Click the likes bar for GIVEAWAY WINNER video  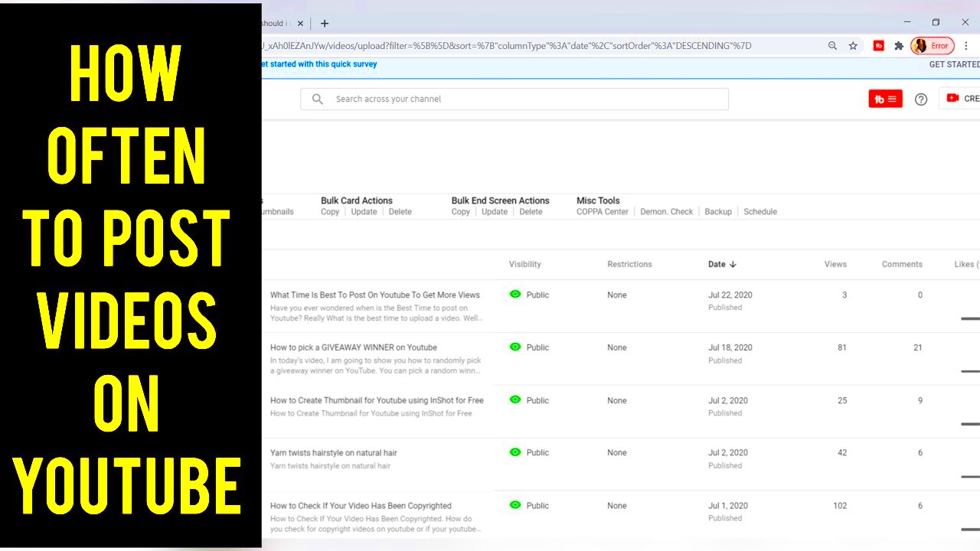970,371
